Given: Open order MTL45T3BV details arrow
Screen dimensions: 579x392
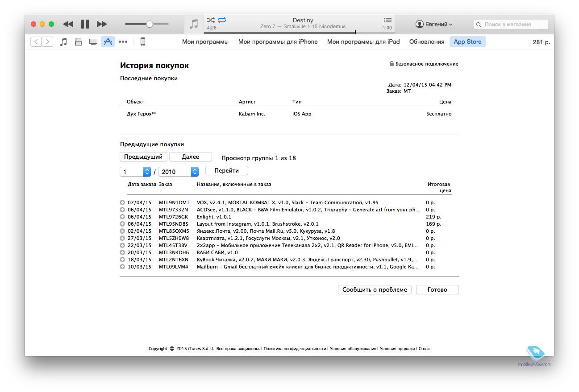Looking at the screenshot, I should [x=122, y=245].
